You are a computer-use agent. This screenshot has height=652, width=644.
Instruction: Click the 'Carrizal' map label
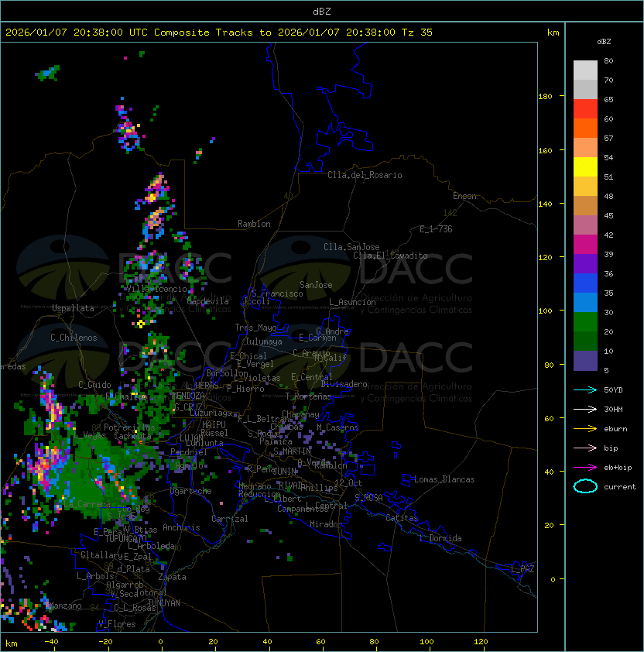pyautogui.click(x=230, y=519)
